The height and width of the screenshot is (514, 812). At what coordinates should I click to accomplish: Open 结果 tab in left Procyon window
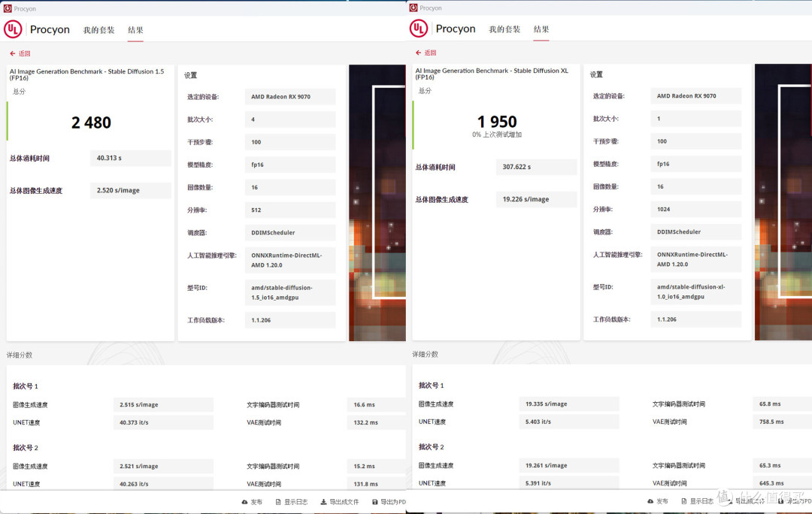135,30
